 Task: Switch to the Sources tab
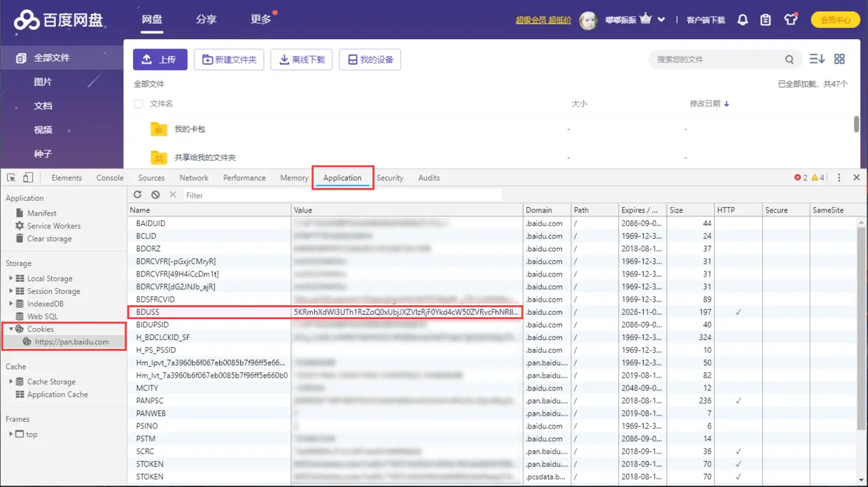tap(151, 178)
